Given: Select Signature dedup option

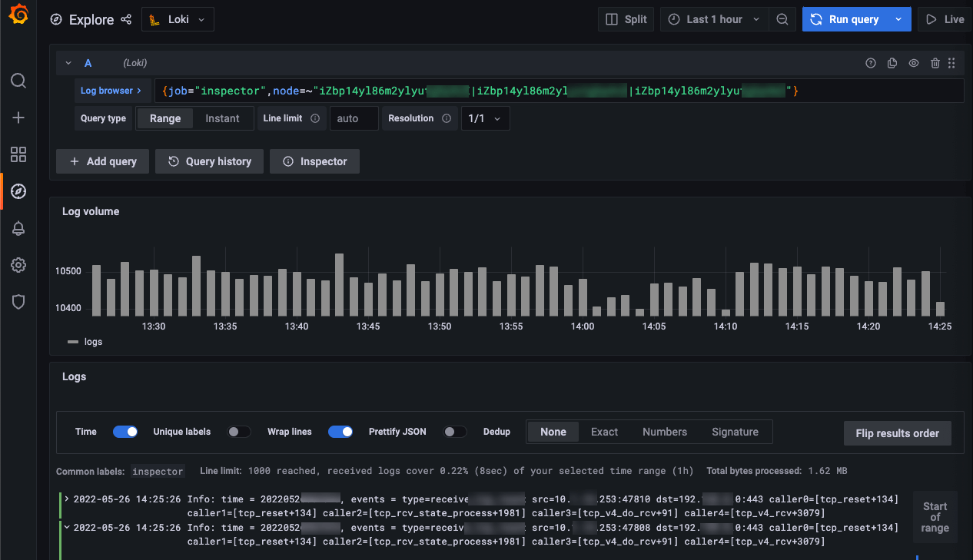Looking at the screenshot, I should click(735, 432).
